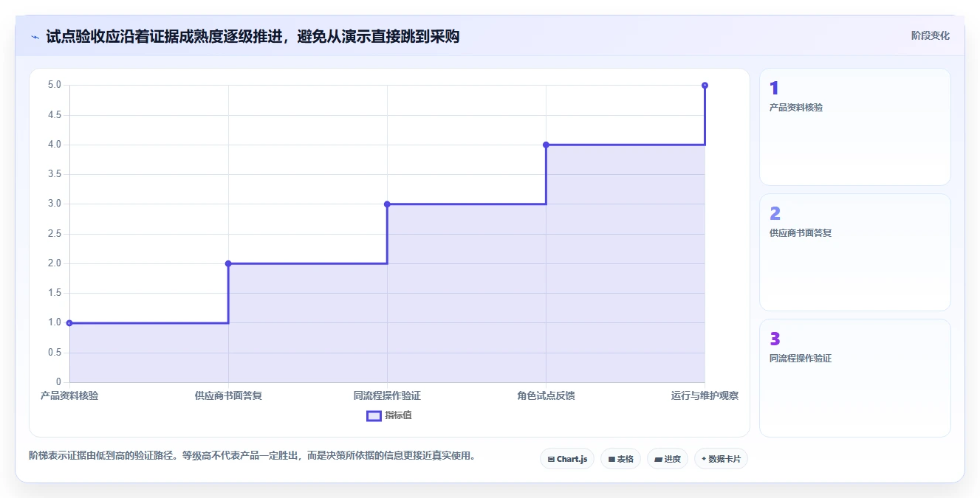Click x-axis label 运行与维护观察
The image size is (980, 498).
click(705, 395)
